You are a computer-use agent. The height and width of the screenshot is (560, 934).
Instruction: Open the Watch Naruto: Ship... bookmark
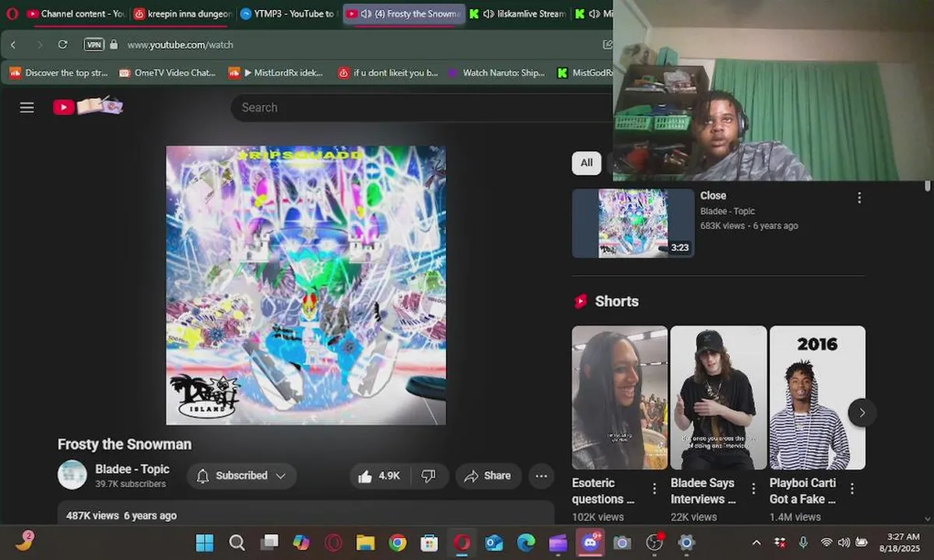497,73
